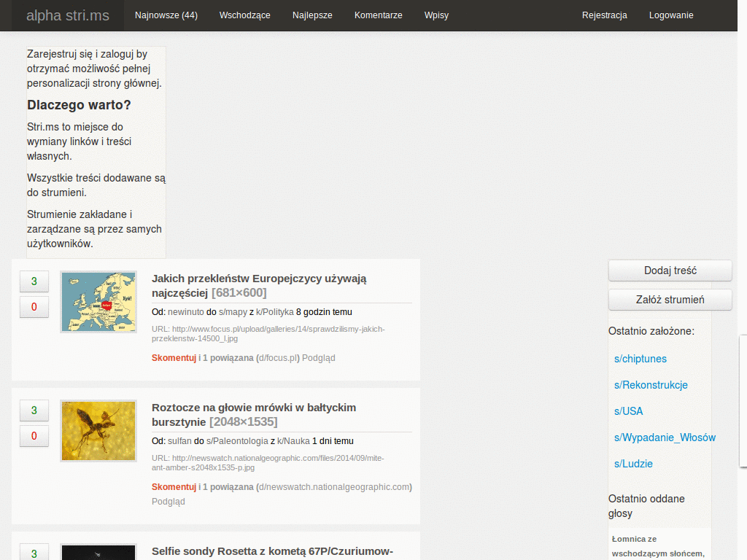Click Podgląd on the amber ant post

pyautogui.click(x=169, y=502)
